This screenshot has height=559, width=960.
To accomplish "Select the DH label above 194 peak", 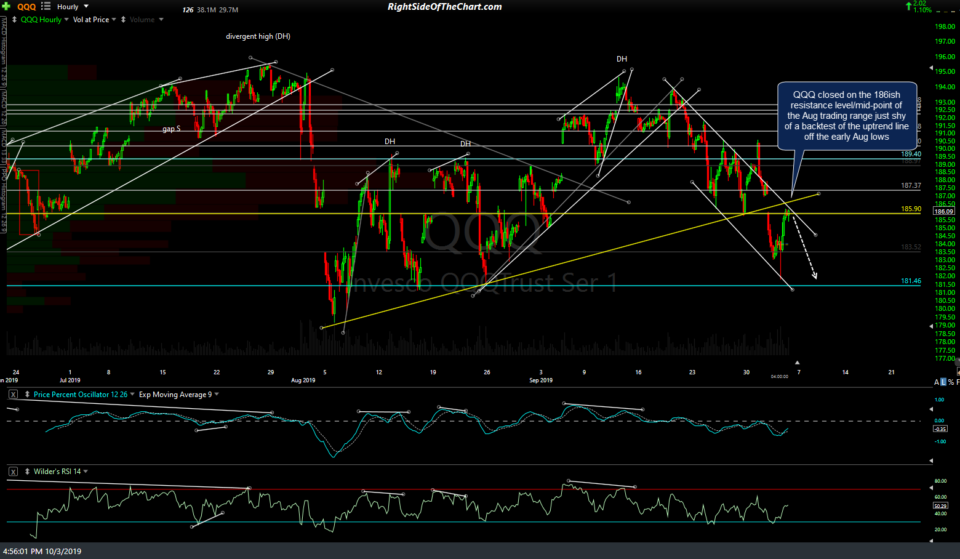I will 621,59.
